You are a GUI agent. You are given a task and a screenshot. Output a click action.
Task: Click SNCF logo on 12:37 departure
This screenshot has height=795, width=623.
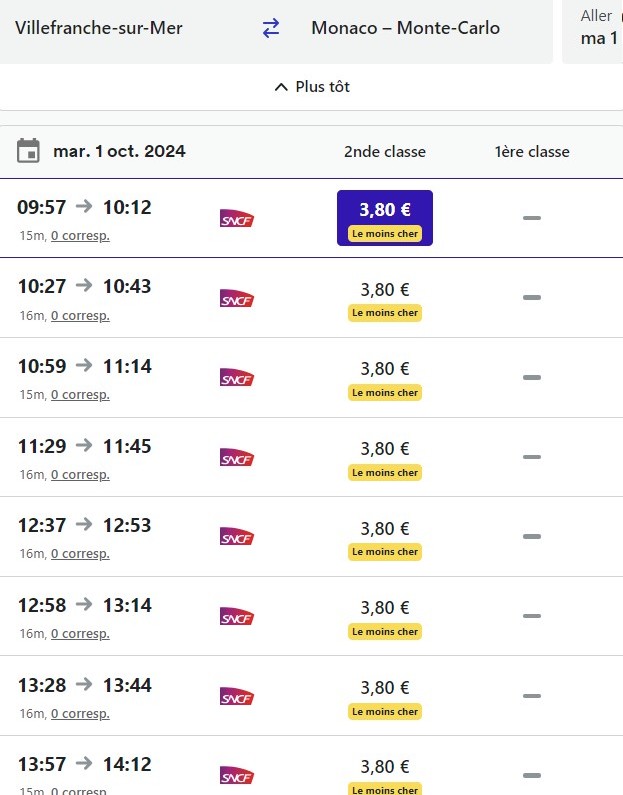click(237, 537)
